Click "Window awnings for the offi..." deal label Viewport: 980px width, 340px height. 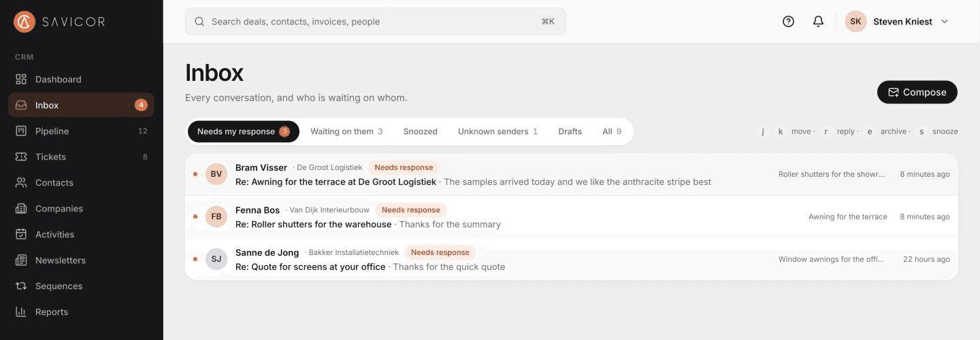pos(832,259)
